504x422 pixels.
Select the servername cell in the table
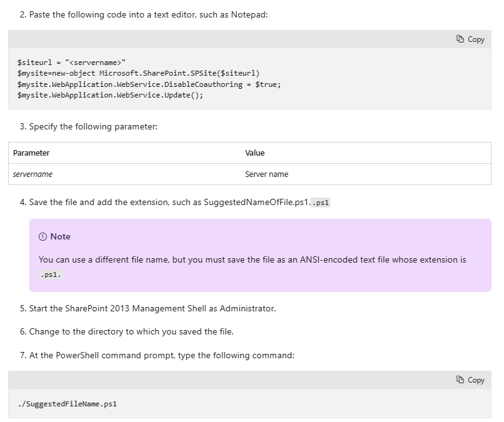[32, 174]
